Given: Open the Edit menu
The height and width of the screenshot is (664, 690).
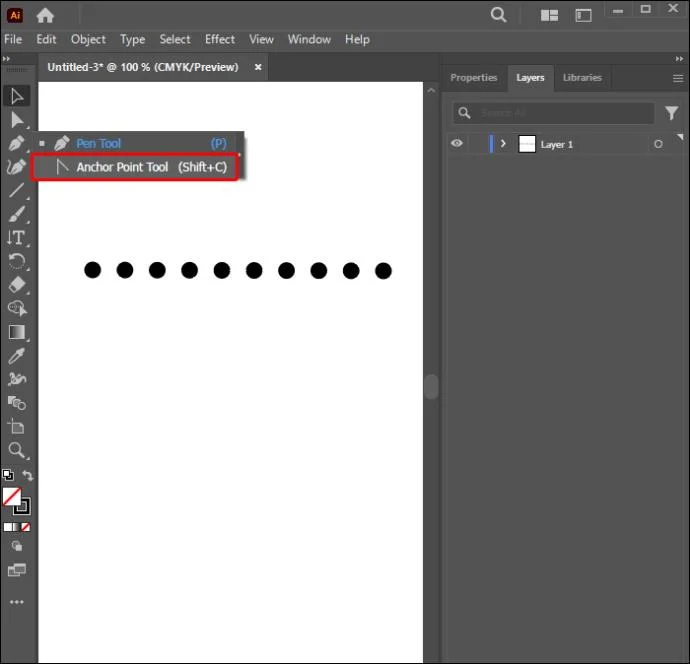Looking at the screenshot, I should click(x=46, y=40).
